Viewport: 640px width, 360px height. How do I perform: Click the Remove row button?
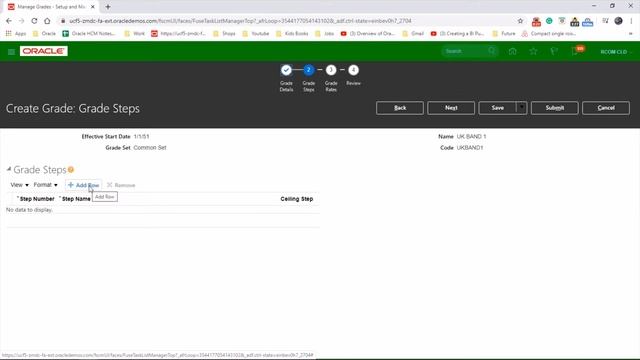pos(121,185)
